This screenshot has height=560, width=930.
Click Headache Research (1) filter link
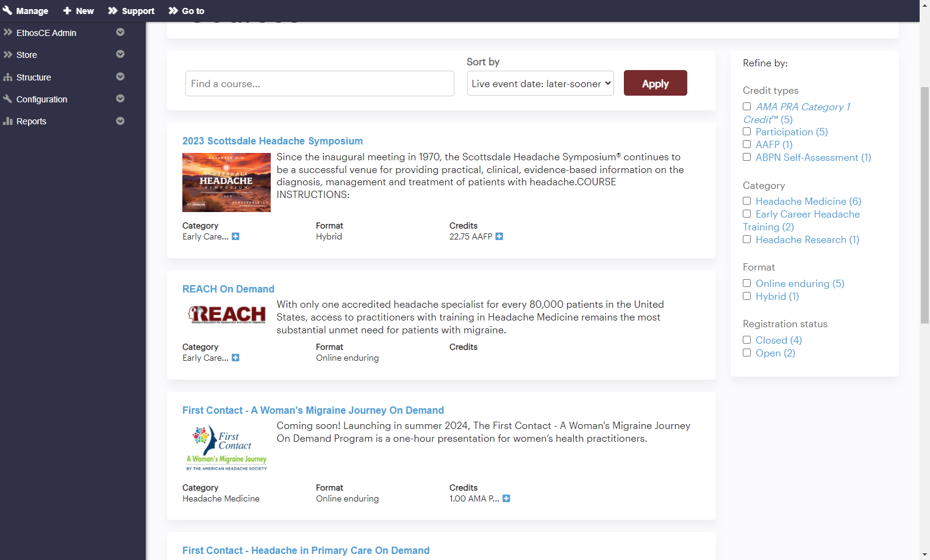click(807, 239)
